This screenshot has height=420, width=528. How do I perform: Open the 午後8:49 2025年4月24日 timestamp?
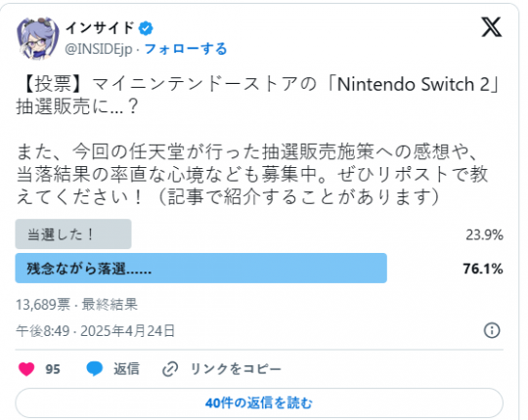click(x=95, y=331)
